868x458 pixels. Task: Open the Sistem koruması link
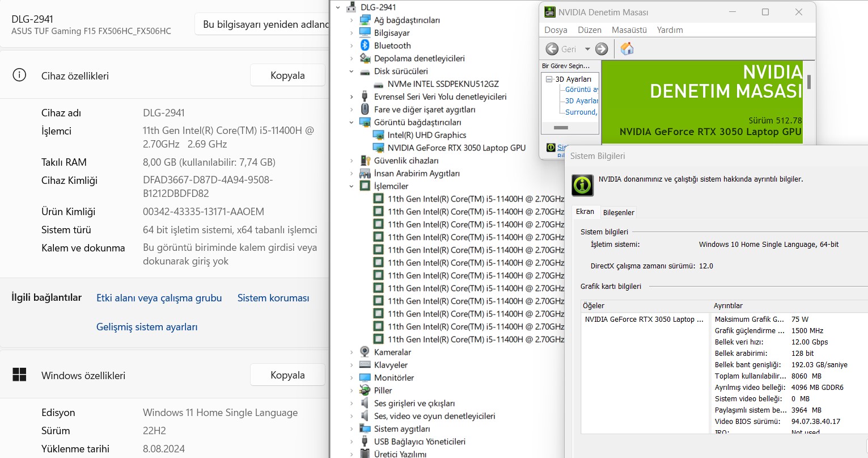[x=273, y=298]
